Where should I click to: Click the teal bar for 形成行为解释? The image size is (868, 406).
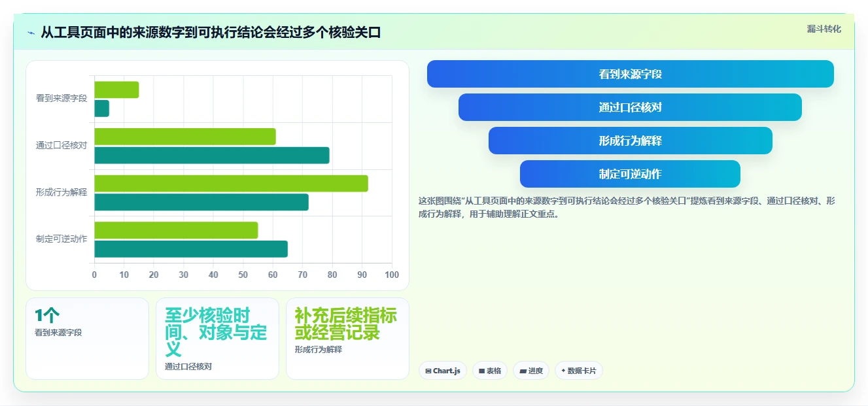201,202
